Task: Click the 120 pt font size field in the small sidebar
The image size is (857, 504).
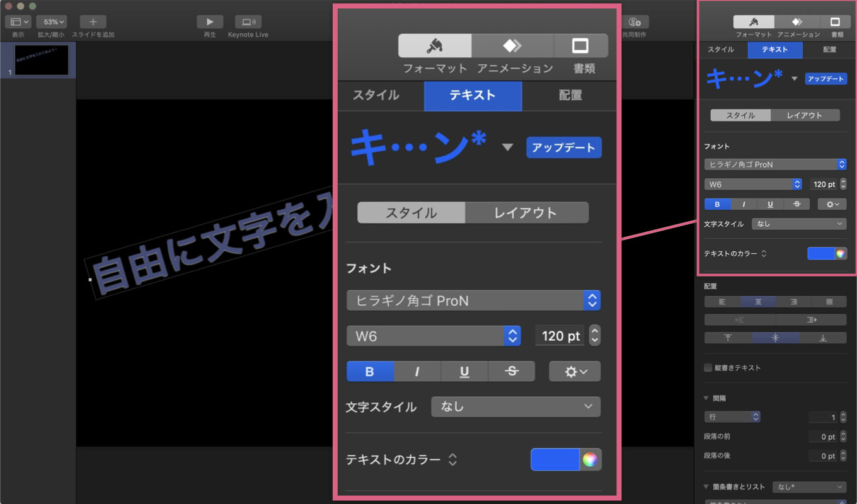Action: pos(824,185)
